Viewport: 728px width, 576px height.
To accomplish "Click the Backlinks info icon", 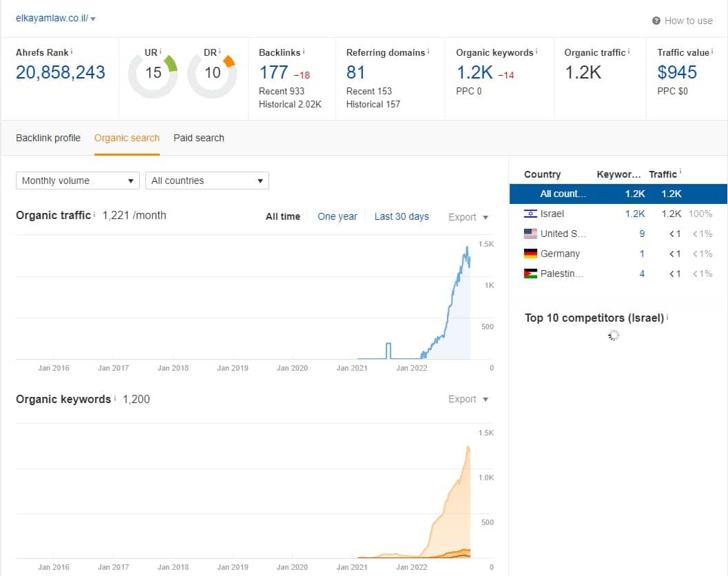I will (x=304, y=51).
